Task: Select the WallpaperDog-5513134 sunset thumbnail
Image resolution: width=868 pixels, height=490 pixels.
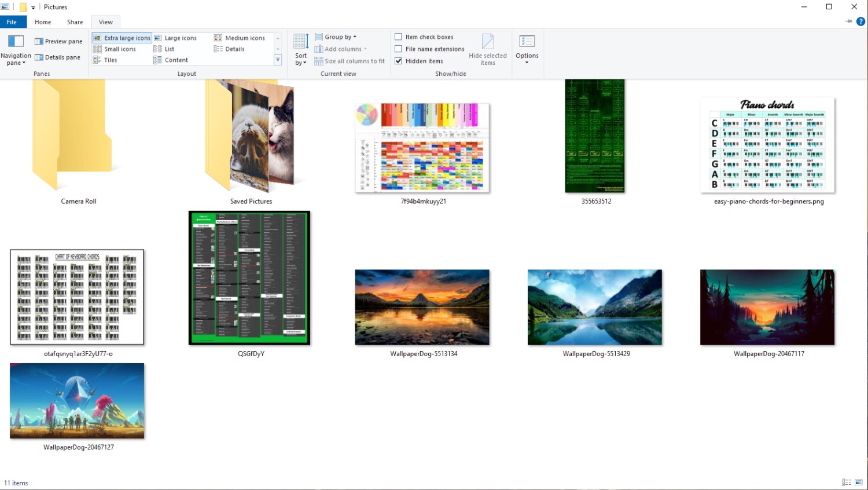Action: click(x=422, y=307)
